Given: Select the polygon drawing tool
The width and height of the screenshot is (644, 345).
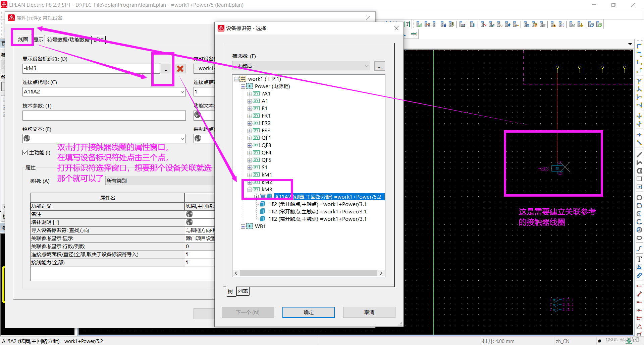Looking at the screenshot, I should (x=639, y=170).
